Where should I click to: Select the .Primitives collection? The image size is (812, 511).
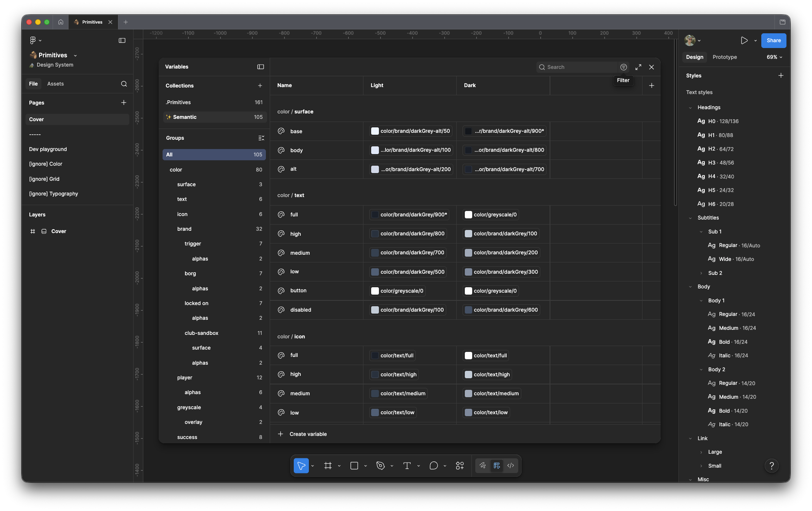click(214, 102)
